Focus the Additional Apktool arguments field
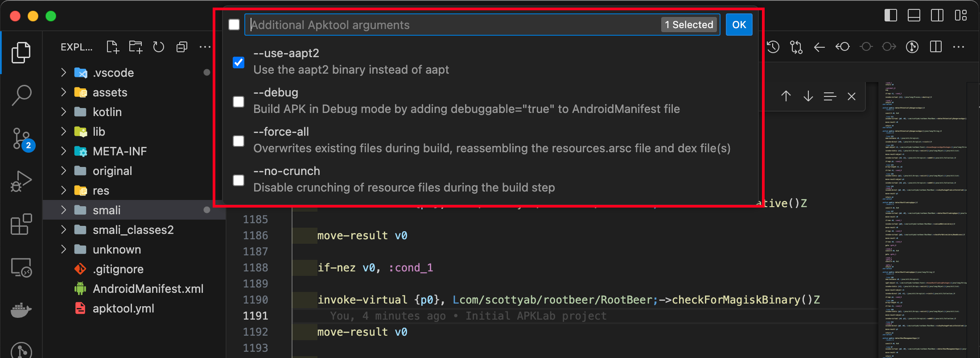The width and height of the screenshot is (980, 358). coord(453,25)
